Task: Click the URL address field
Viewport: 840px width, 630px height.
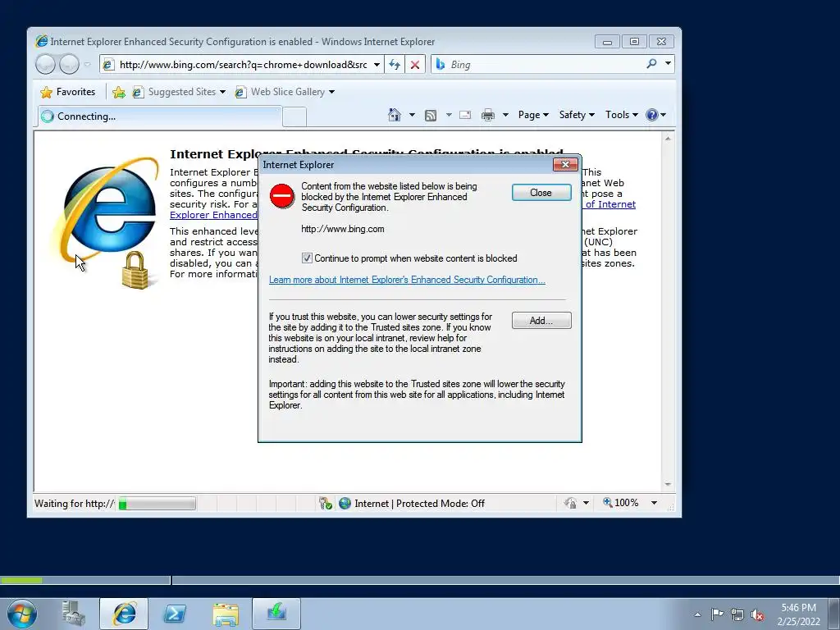Action: [x=243, y=65]
